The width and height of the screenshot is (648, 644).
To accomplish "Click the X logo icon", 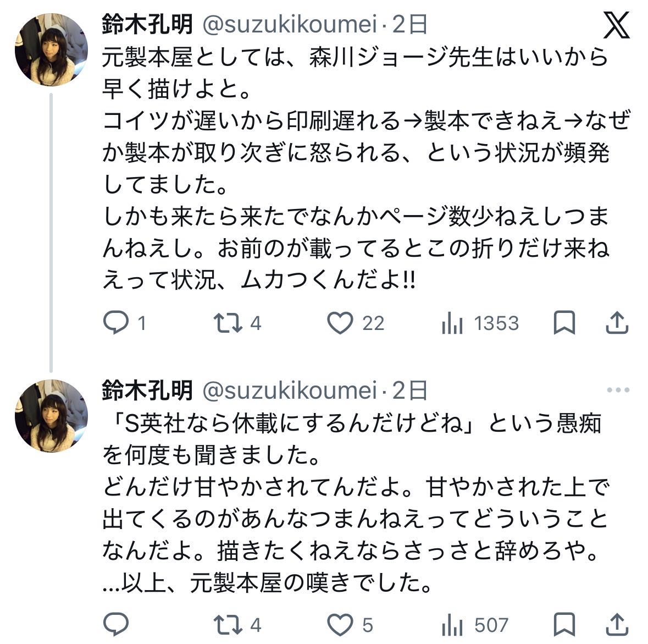I will tap(616, 25).
